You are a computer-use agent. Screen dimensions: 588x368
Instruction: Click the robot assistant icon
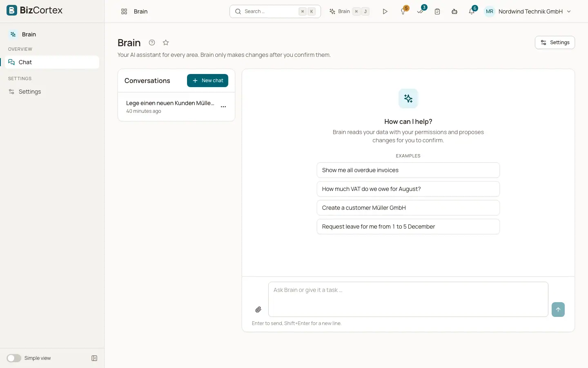pos(454,11)
